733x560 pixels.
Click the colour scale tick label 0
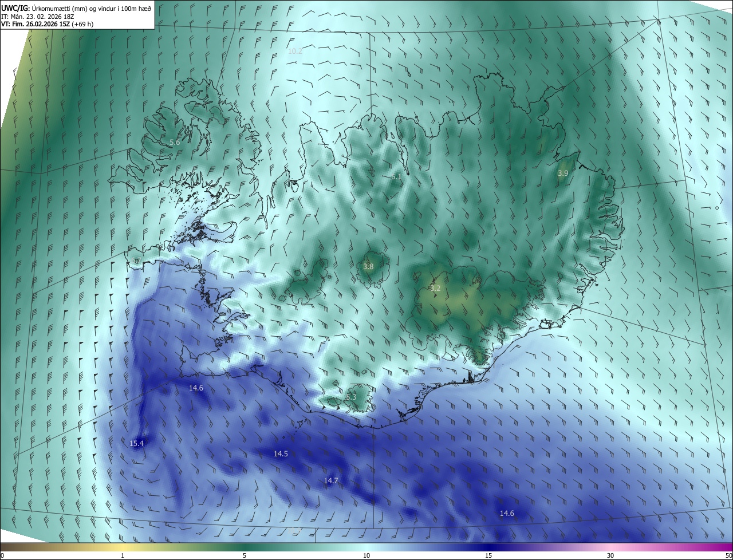pos(2,555)
